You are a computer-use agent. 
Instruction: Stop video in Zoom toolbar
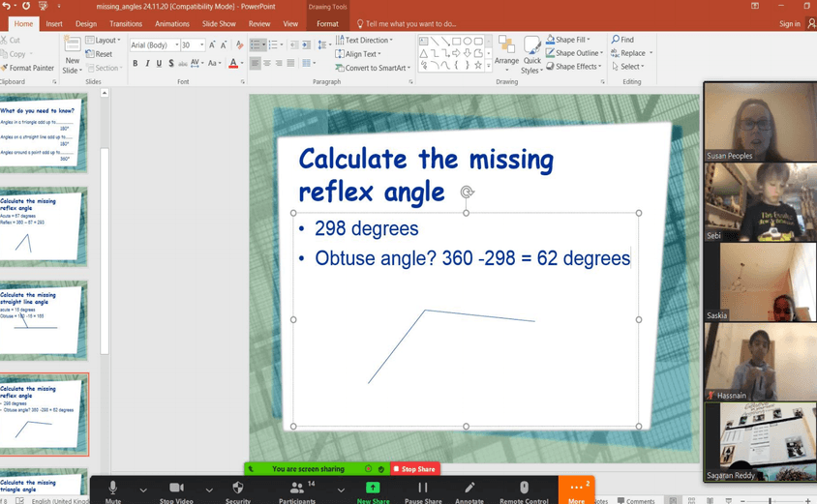coord(176,489)
